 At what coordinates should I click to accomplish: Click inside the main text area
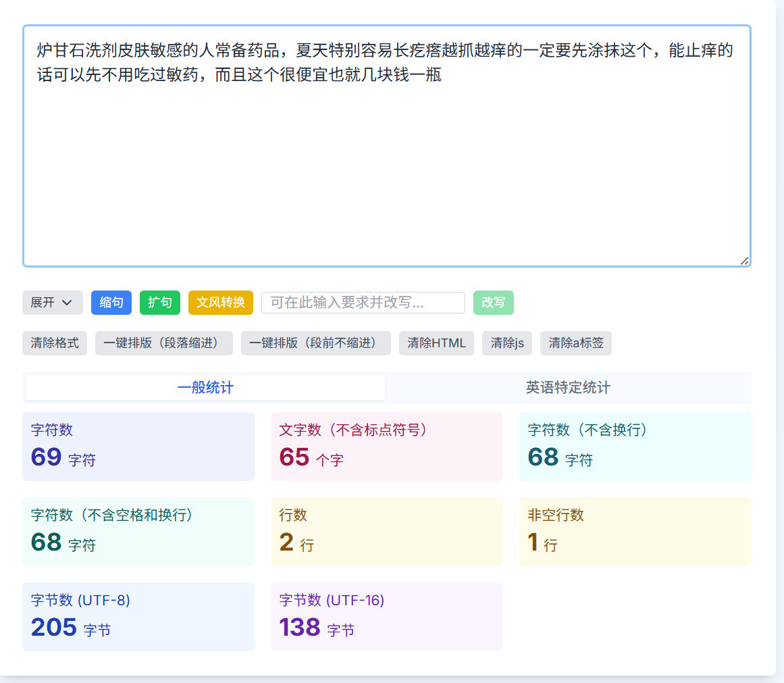coord(387,146)
